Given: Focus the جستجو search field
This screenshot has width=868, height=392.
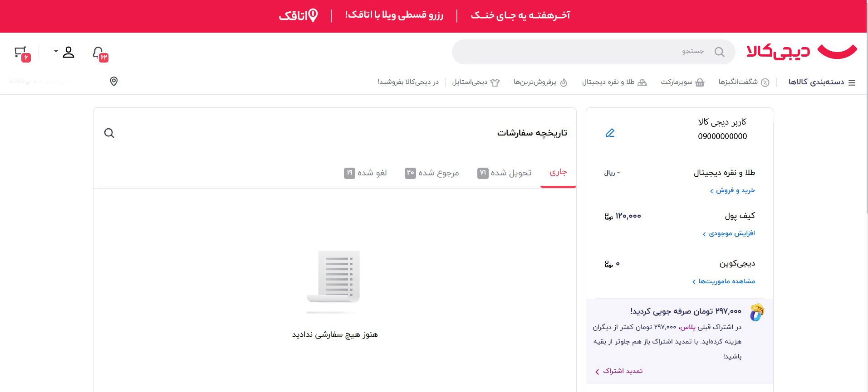Looking at the screenshot, I should tap(593, 52).
